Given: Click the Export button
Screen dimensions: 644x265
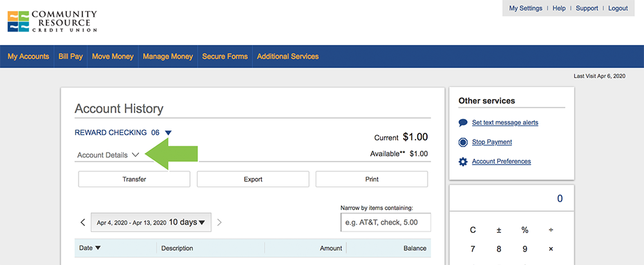Looking at the screenshot, I should [253, 179].
